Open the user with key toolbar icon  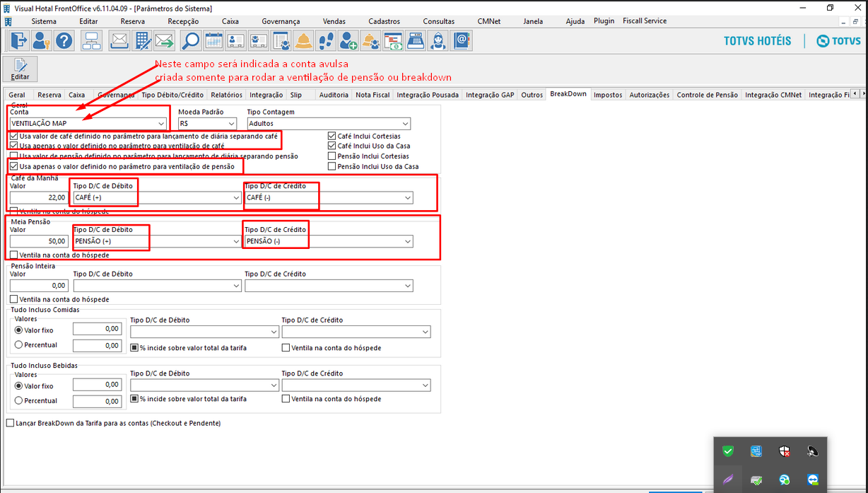click(x=40, y=40)
